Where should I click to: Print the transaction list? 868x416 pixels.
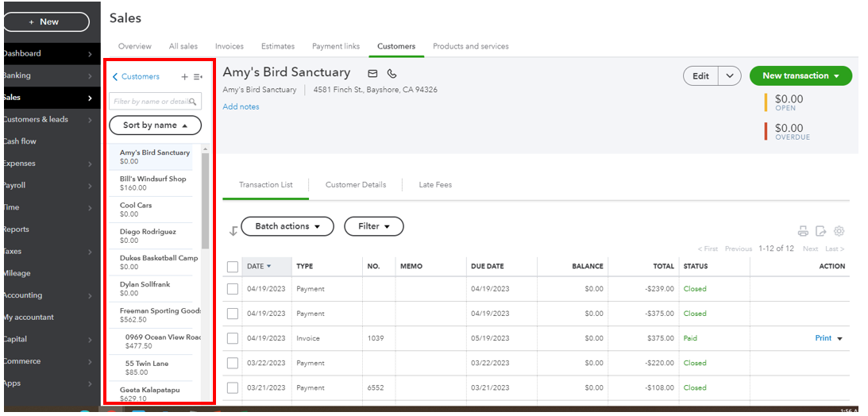803,231
